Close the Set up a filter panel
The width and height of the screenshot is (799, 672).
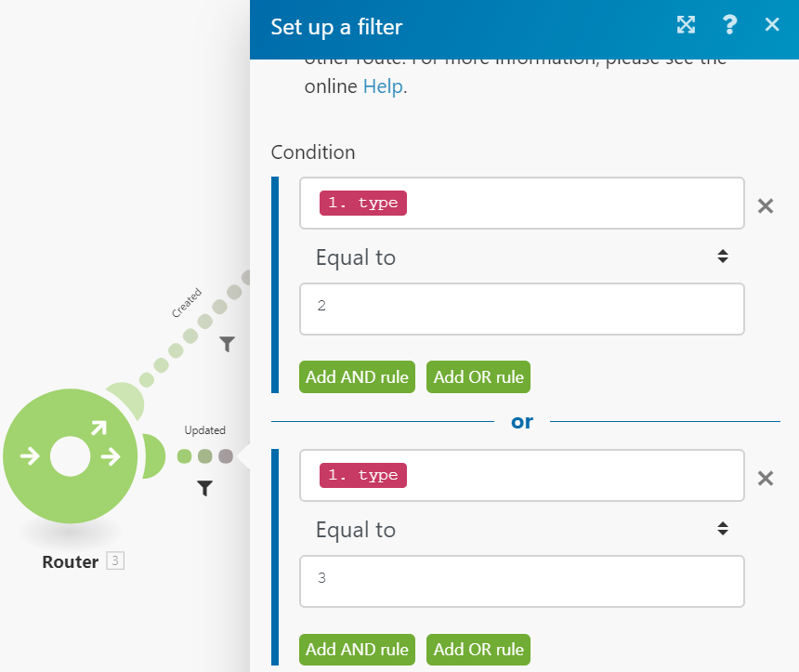pyautogui.click(x=772, y=24)
